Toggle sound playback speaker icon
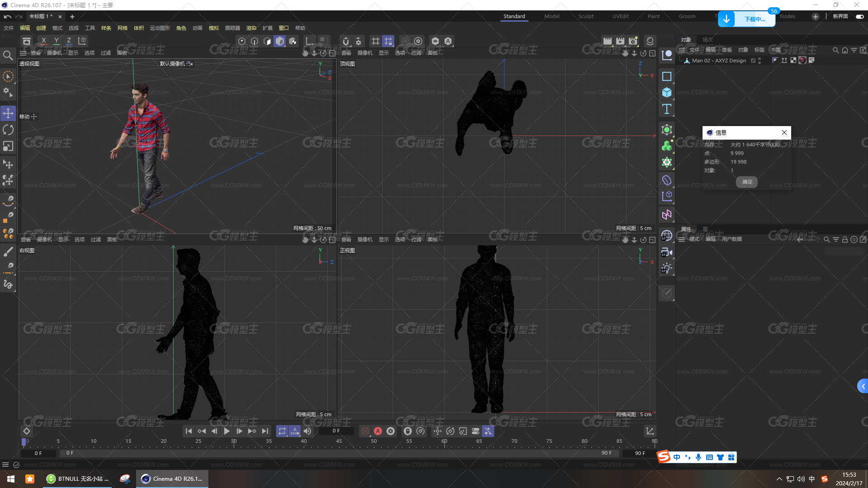The height and width of the screenshot is (488, 868). coord(307,432)
